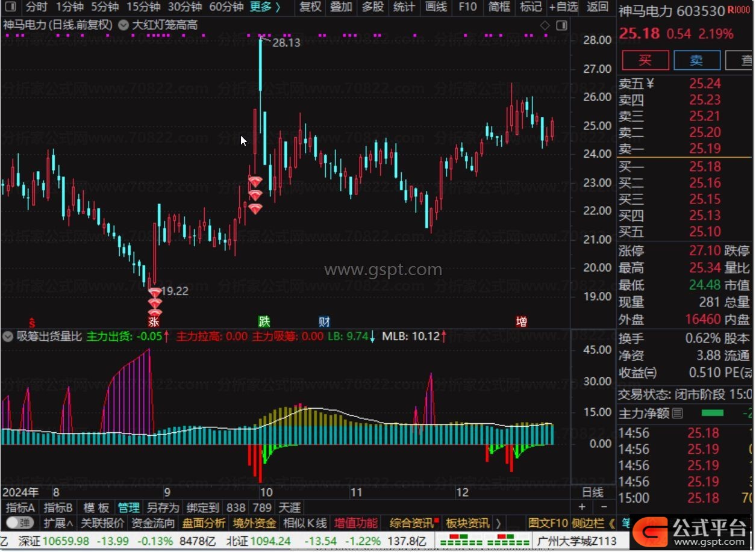756x552 pixels.
Task: Select the 天涯 template
Action: [x=290, y=507]
